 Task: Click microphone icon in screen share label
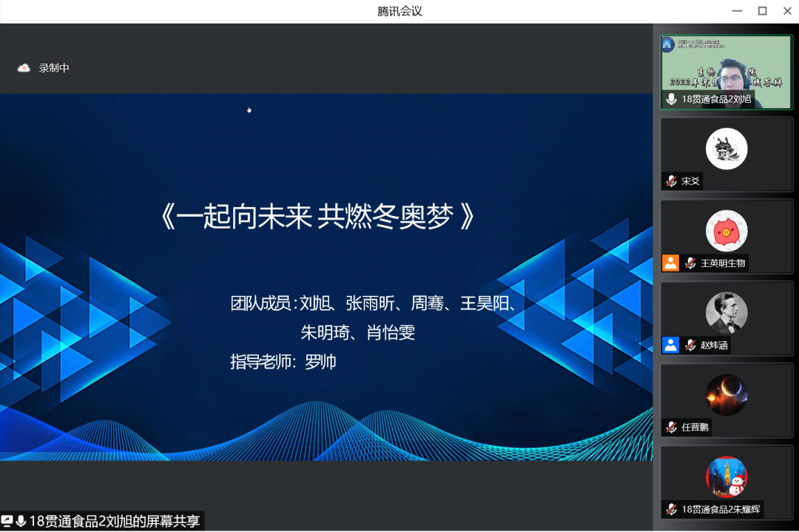click(21, 521)
